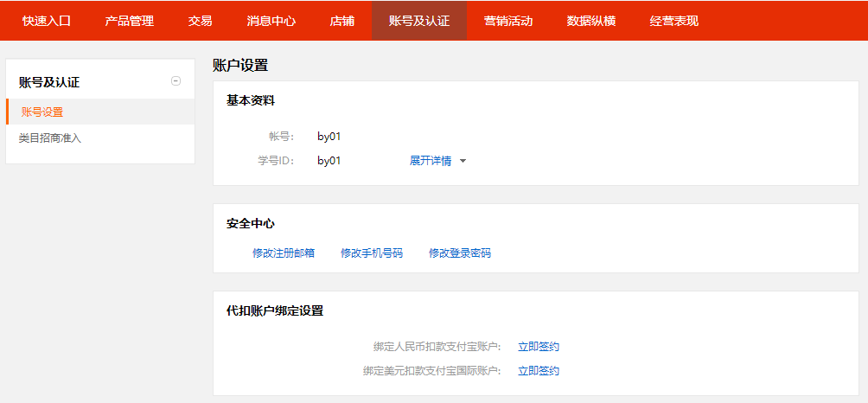The width and height of the screenshot is (868, 403).
Task: Open 修改登录密码 link
Action: pos(460,253)
